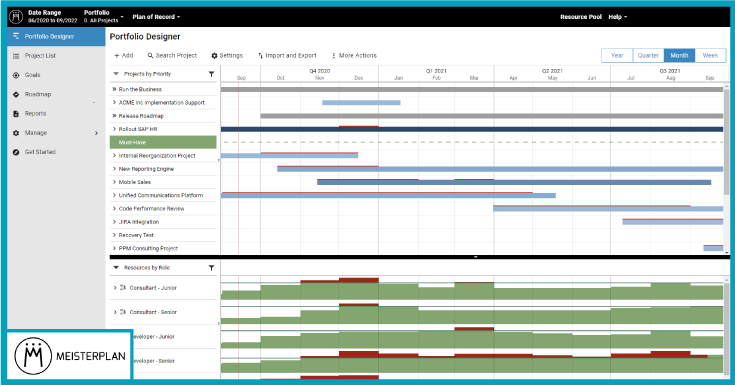This screenshot has height=385, width=735.
Task: Switch timeline to Quarter view
Action: 648,55
